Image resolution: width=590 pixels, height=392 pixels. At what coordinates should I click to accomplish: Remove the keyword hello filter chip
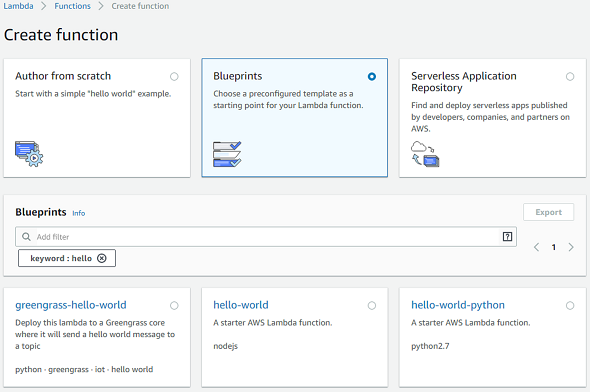pyautogui.click(x=102, y=258)
